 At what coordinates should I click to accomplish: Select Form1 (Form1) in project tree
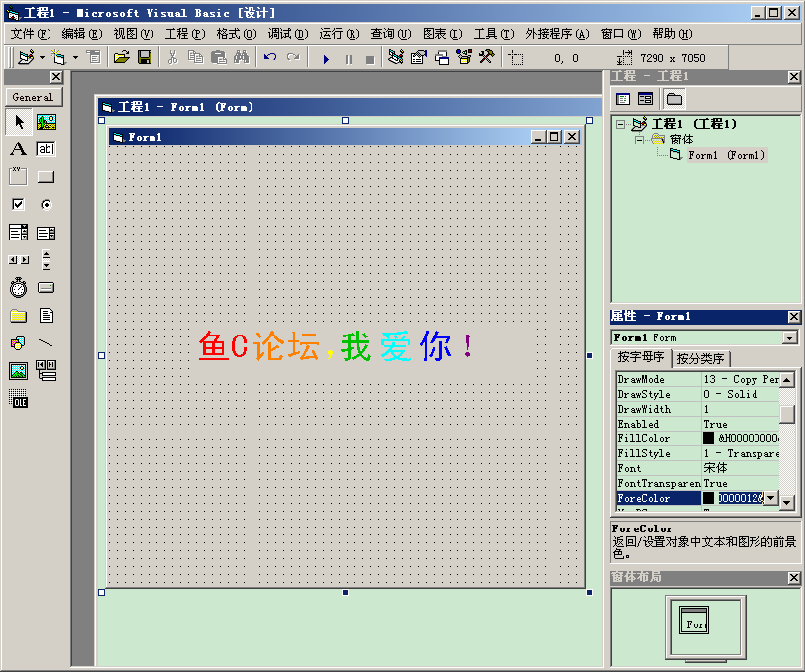coord(727,155)
